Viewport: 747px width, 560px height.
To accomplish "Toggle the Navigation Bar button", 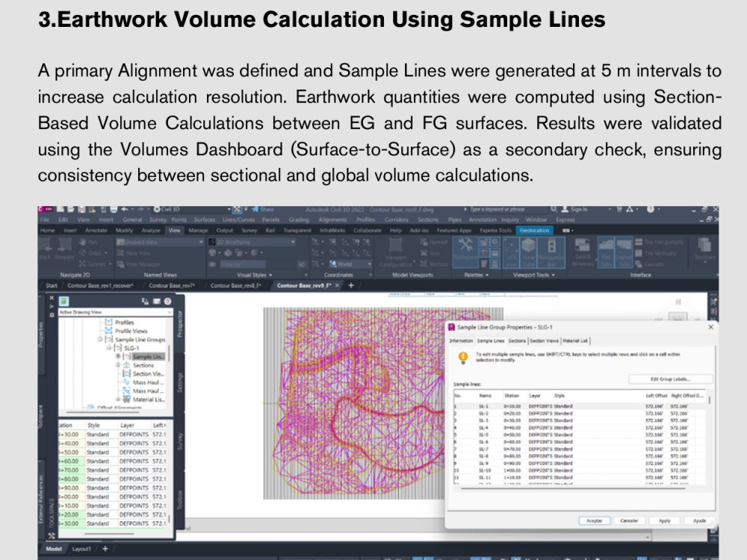I will point(551,252).
